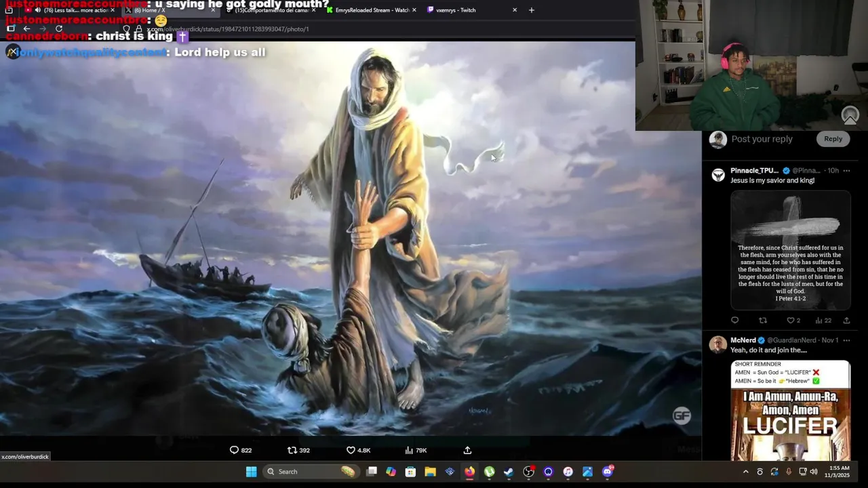Open Pinnacle_TPU comment timestamp 10h
868x488 pixels.
[x=833, y=170]
